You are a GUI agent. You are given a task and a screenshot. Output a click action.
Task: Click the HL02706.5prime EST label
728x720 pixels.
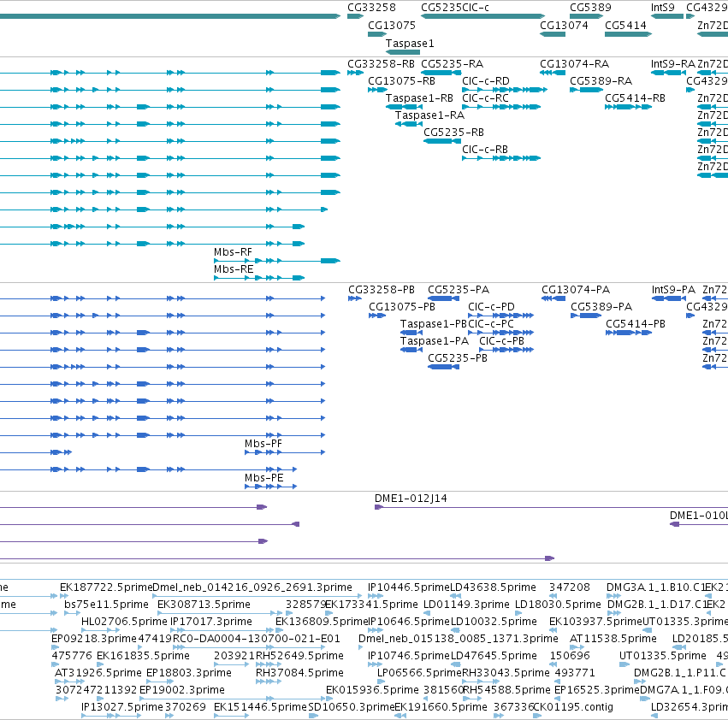pos(124,622)
